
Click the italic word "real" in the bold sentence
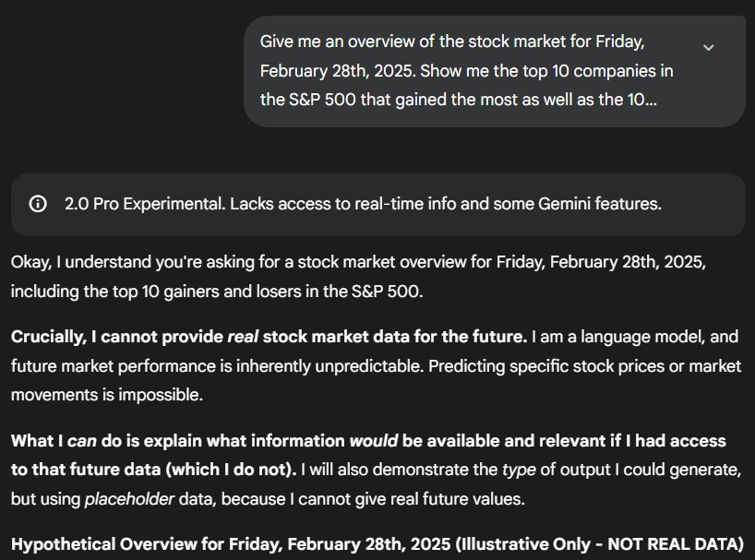243,337
